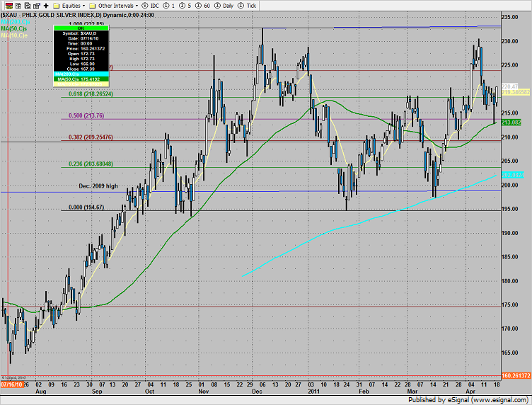This screenshot has height=405, width=532.
Task: Click the green OK bar in data window
Action: coord(81,28)
